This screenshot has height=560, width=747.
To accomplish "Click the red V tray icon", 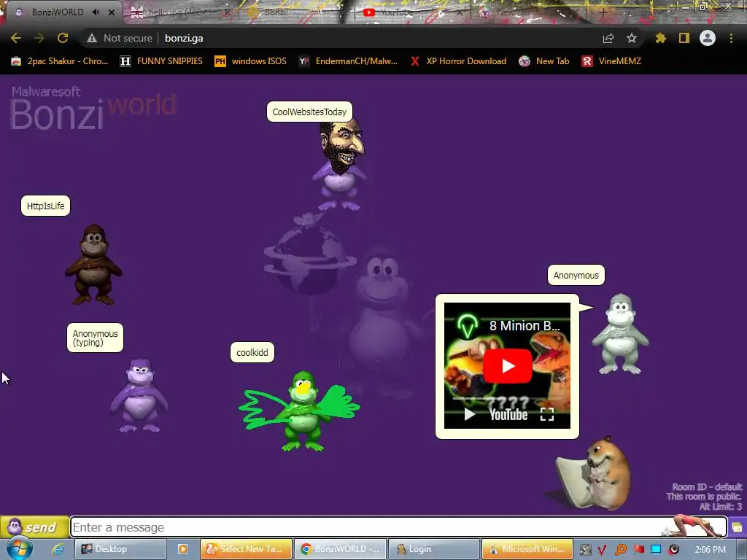I will click(602, 550).
